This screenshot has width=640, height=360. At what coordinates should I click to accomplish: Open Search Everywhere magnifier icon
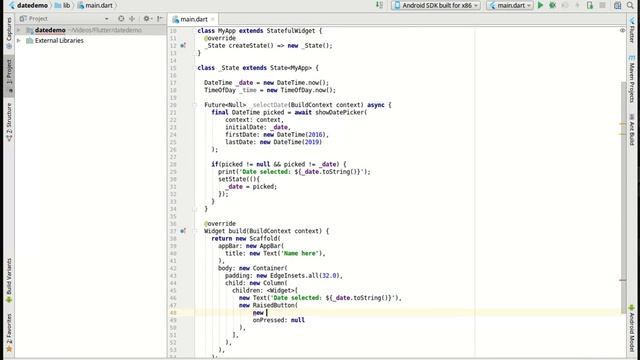point(630,5)
